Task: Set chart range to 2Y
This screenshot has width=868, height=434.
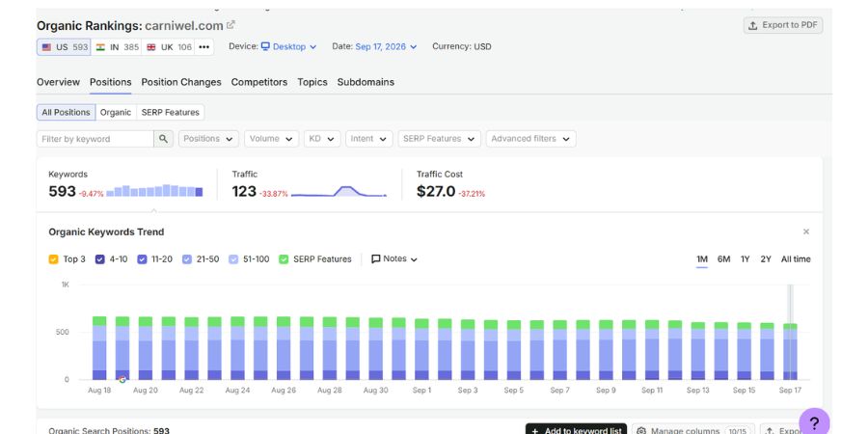Action: [x=766, y=259]
